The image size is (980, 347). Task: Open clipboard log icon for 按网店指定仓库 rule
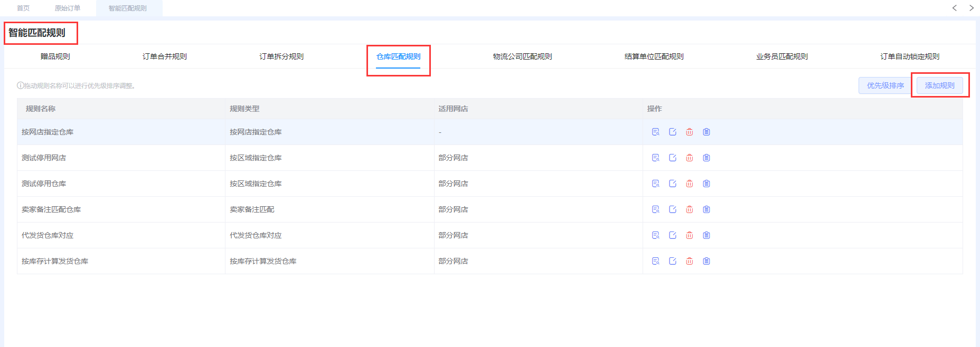click(706, 132)
